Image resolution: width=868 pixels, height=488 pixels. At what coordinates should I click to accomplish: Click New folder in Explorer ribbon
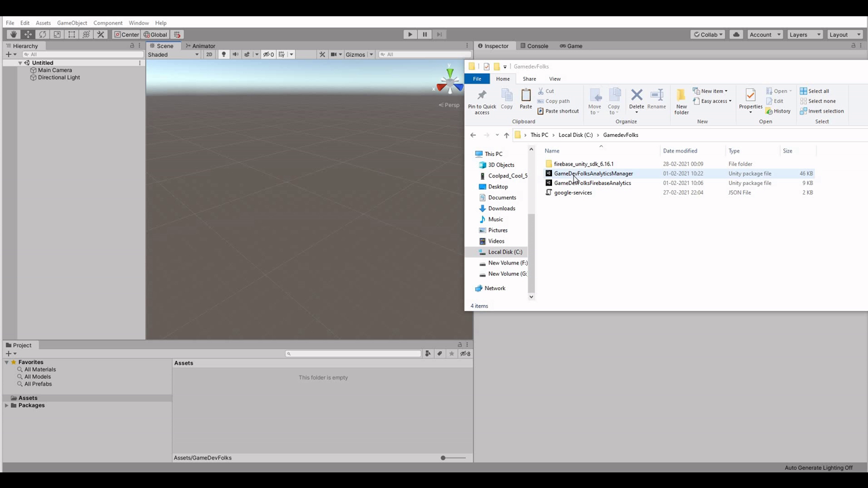click(x=682, y=102)
